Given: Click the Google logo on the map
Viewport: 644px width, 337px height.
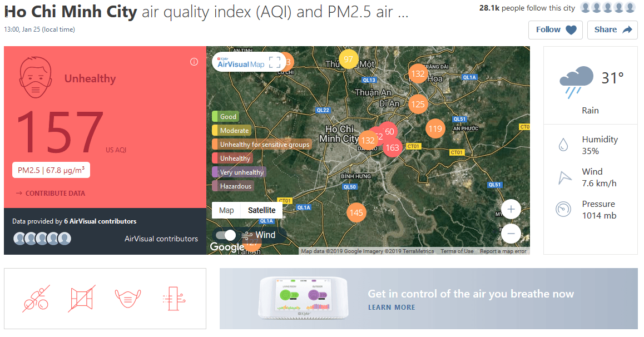Looking at the screenshot, I should 227,247.
